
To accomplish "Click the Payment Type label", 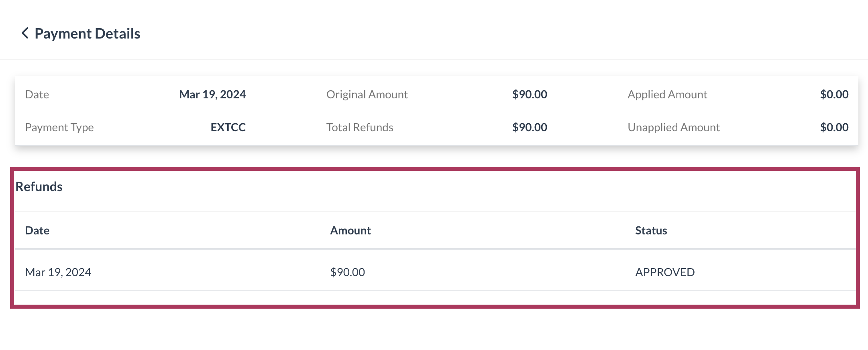I will [59, 127].
